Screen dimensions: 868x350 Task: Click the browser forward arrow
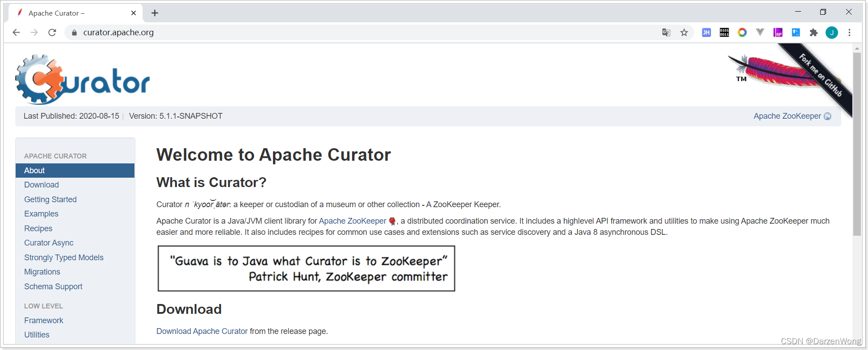coord(34,33)
